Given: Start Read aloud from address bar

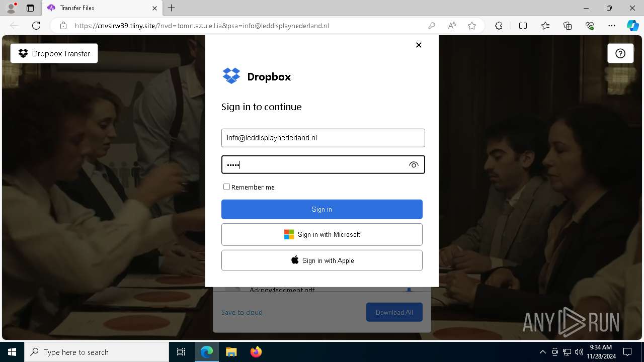Looking at the screenshot, I should point(452,26).
